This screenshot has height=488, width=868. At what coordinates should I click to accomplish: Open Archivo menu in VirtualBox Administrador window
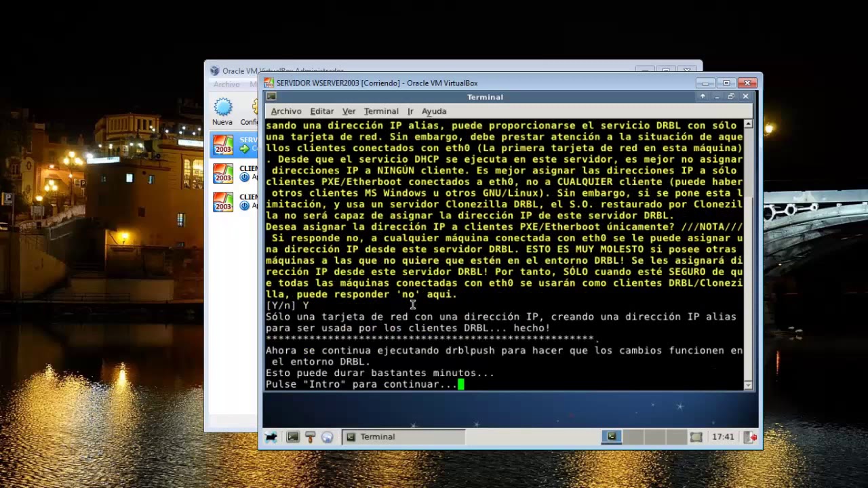226,85
